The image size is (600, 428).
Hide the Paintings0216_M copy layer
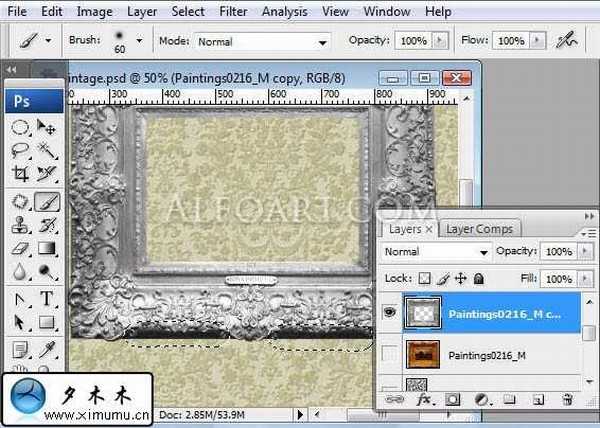[x=390, y=312]
